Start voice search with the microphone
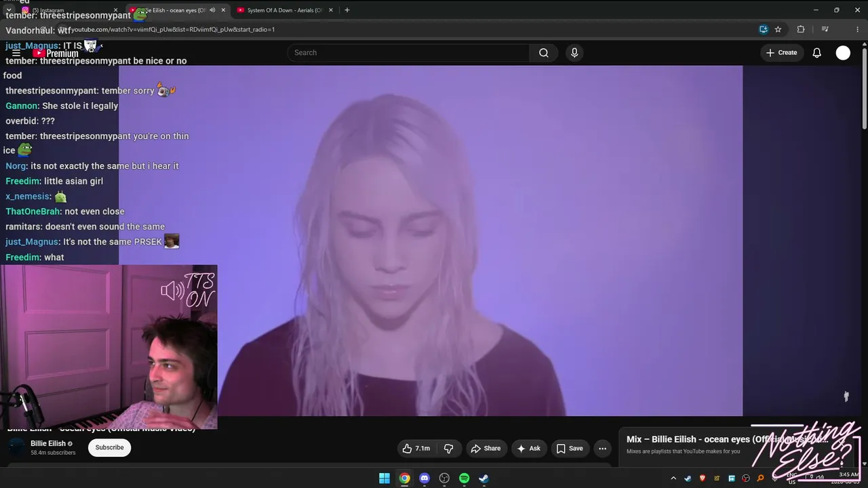Viewport: 868px width, 488px height. [x=574, y=53]
